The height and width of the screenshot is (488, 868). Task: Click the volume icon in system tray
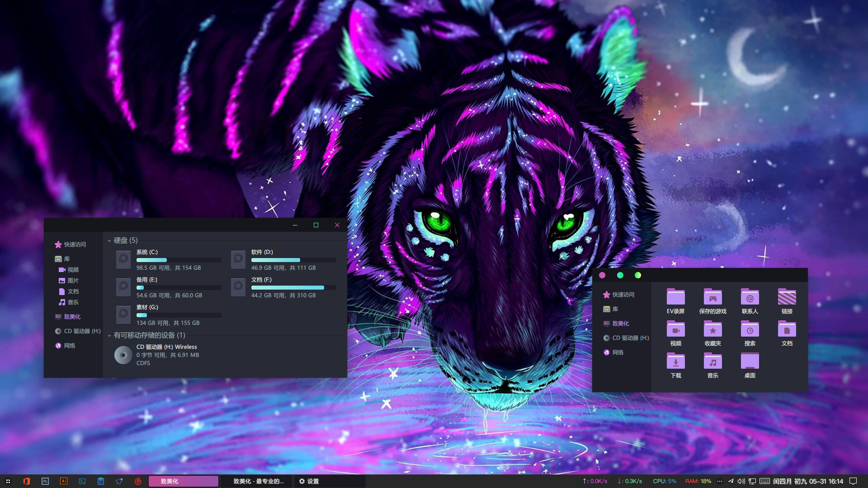click(x=741, y=481)
